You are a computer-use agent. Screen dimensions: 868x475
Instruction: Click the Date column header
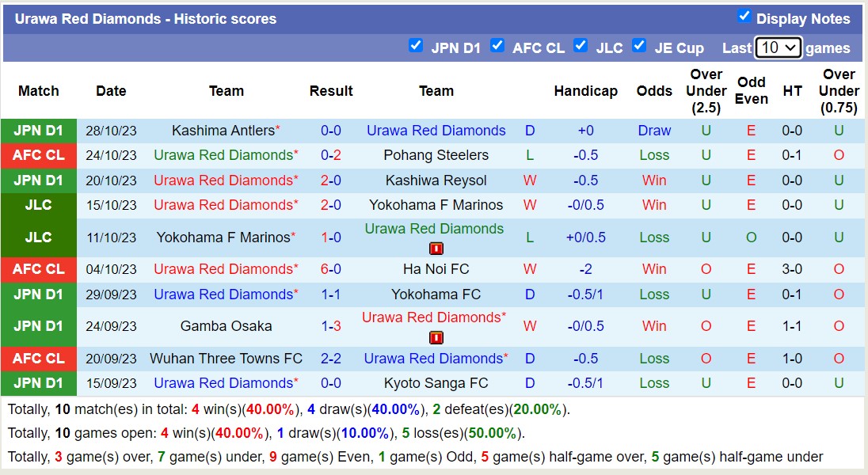coord(111,90)
